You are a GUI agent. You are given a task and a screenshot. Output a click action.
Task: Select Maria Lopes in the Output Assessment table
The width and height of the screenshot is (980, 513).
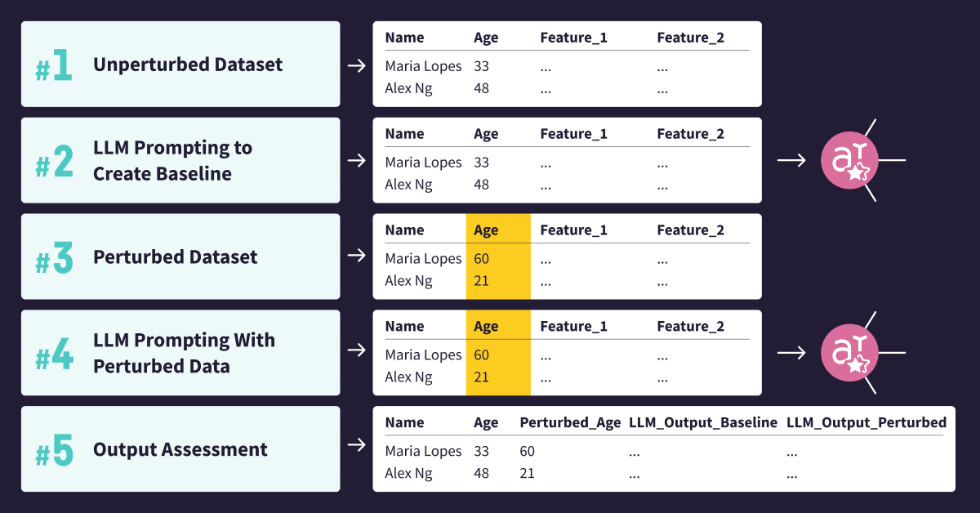(423, 451)
